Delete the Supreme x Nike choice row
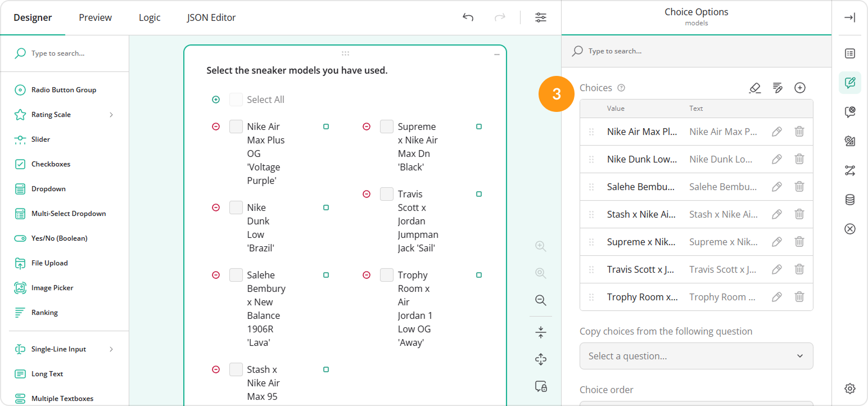 [799, 242]
